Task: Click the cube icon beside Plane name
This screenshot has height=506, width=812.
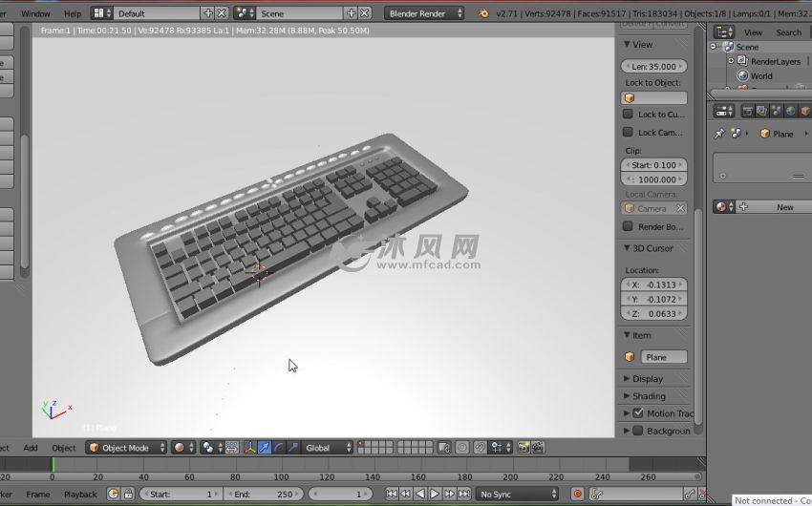Action: [630, 357]
